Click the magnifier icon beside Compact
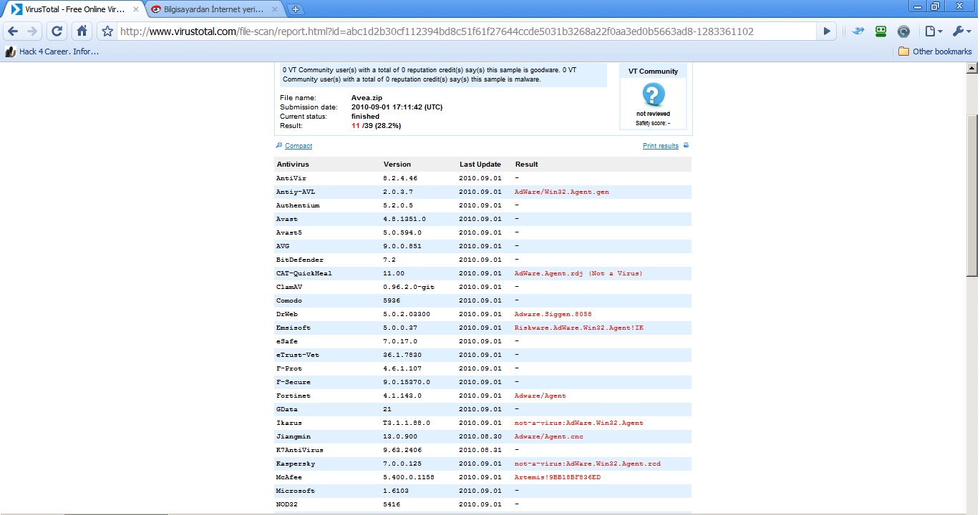Image resolution: width=980 pixels, height=515 pixels. (279, 145)
